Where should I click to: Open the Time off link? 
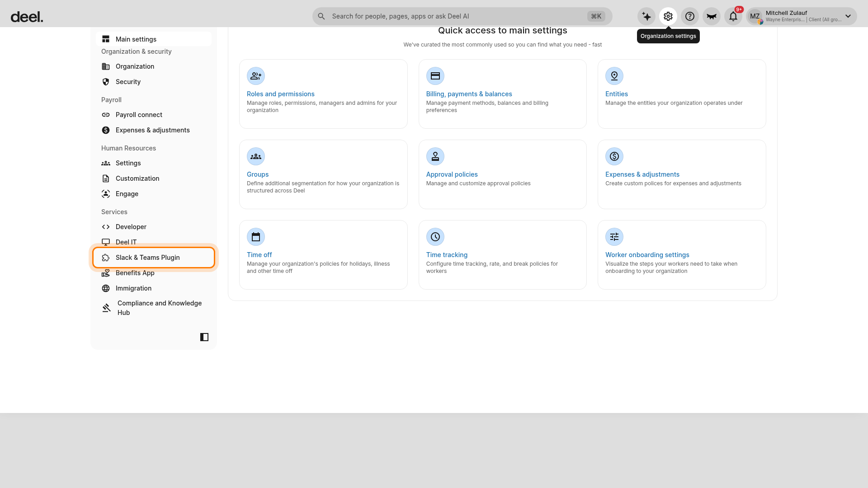pyautogui.click(x=259, y=255)
